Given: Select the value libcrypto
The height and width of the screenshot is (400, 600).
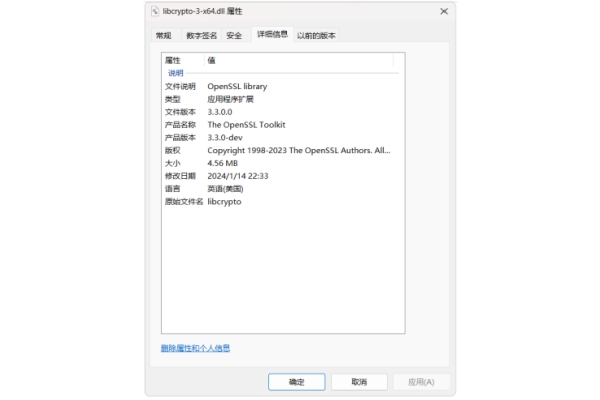Looking at the screenshot, I should tap(224, 202).
